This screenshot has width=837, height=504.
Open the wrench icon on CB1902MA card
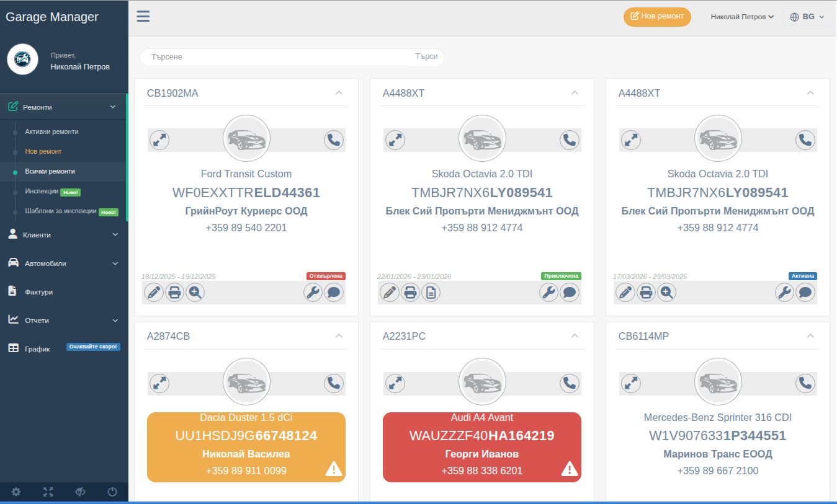313,292
